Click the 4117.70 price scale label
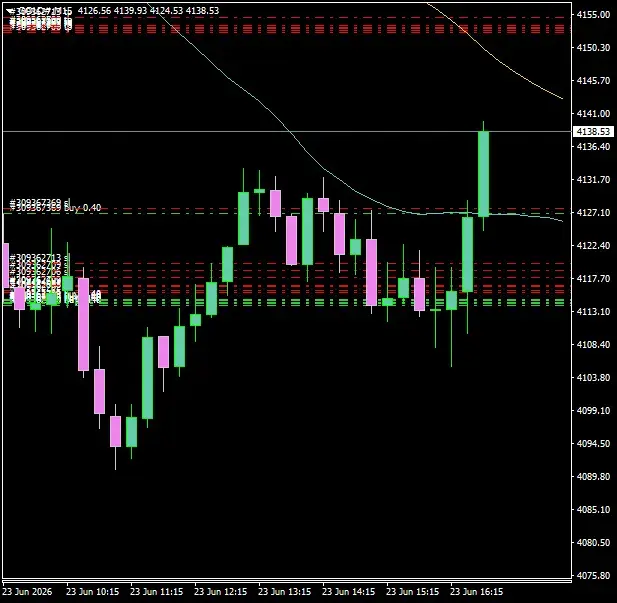The height and width of the screenshot is (603, 617). [593, 279]
